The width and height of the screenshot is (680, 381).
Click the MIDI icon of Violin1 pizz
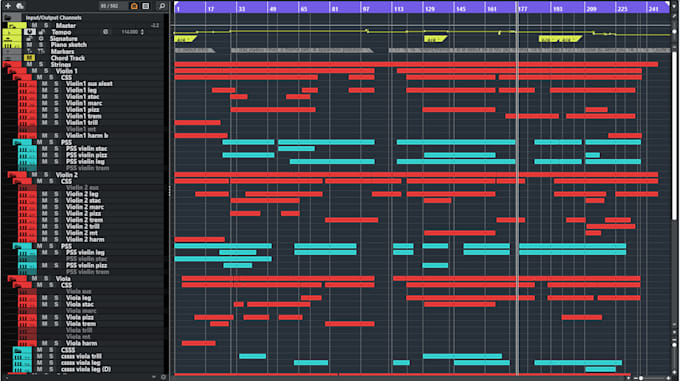pyautogui.click(x=27, y=110)
